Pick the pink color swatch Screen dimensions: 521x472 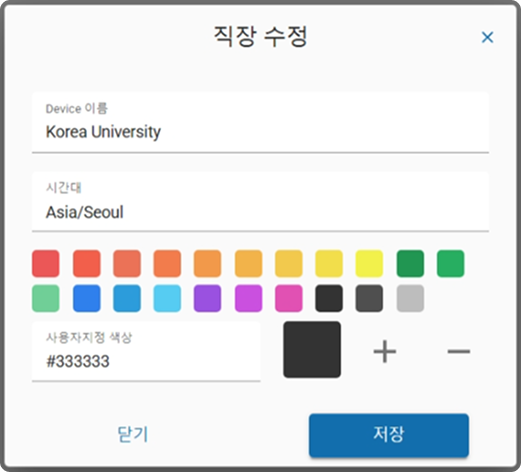click(289, 298)
